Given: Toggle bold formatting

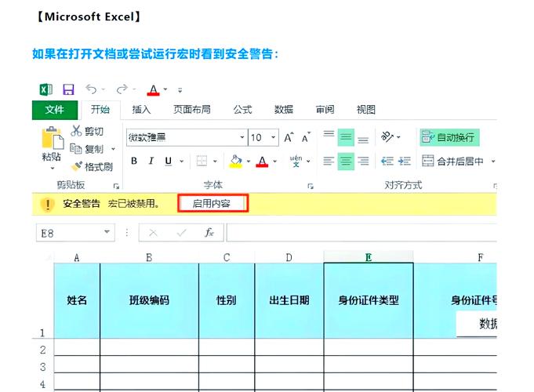Looking at the screenshot, I should click(x=134, y=161).
